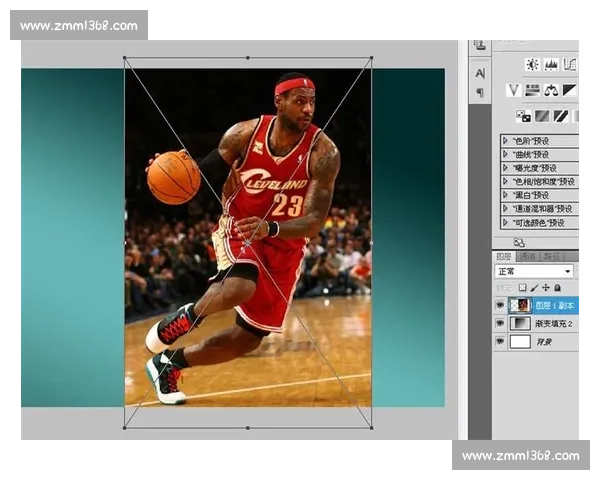Click the "黑白" 预设 label text
Image resolution: width=600 pixels, height=480 pixels.
click(x=531, y=195)
